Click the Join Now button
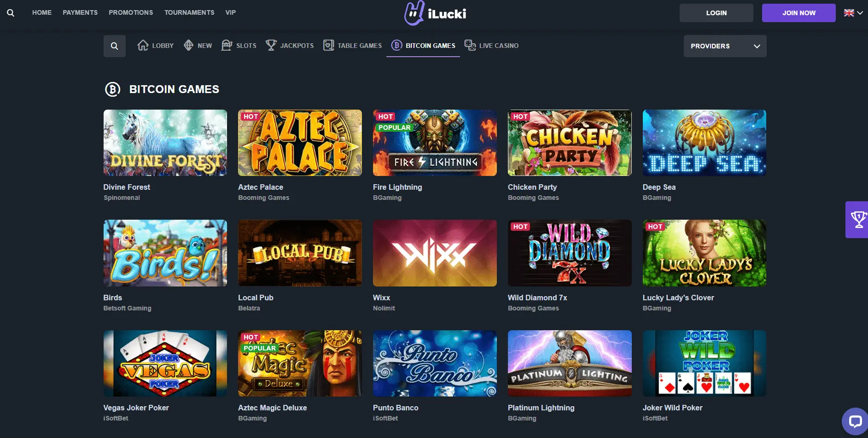The image size is (868, 438). tap(799, 13)
